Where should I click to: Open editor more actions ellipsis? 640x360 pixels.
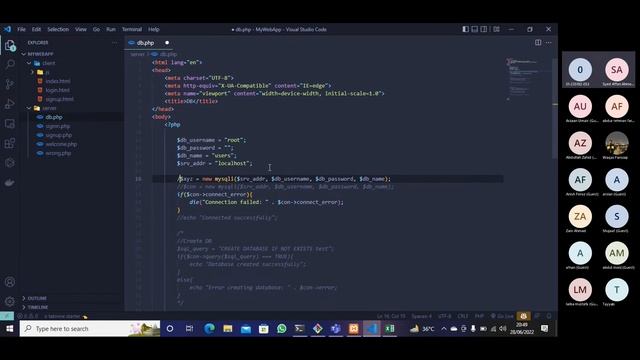(549, 42)
